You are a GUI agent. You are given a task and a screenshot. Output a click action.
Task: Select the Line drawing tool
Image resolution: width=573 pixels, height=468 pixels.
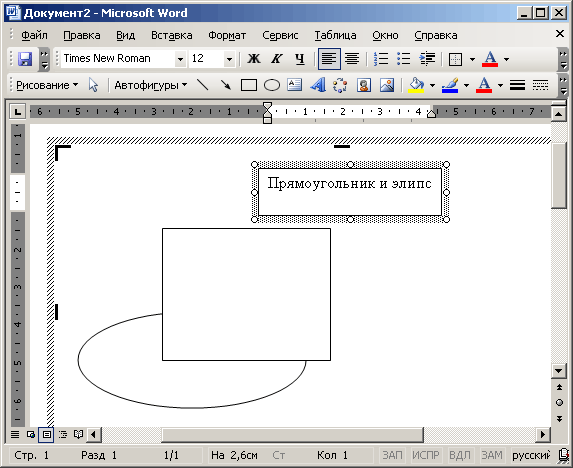202,85
